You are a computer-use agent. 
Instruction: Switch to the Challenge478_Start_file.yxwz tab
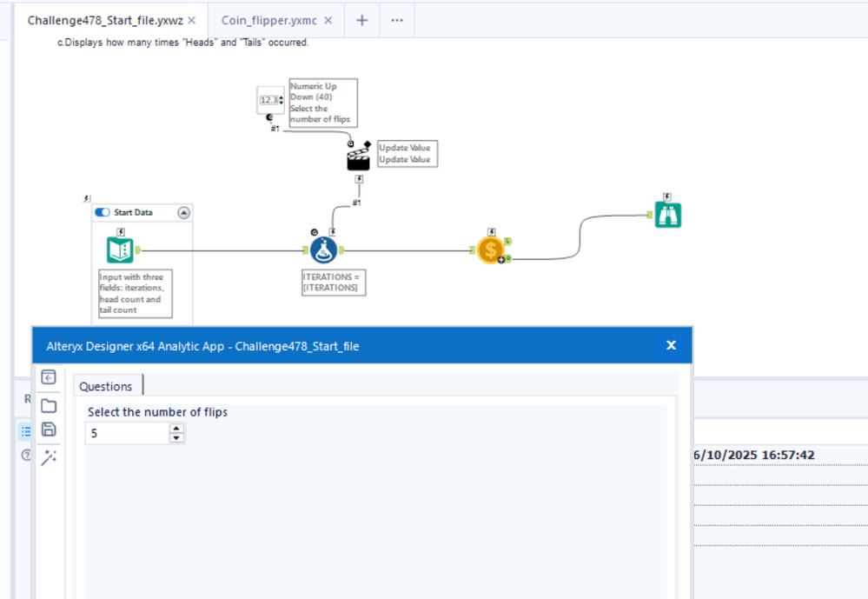105,21
